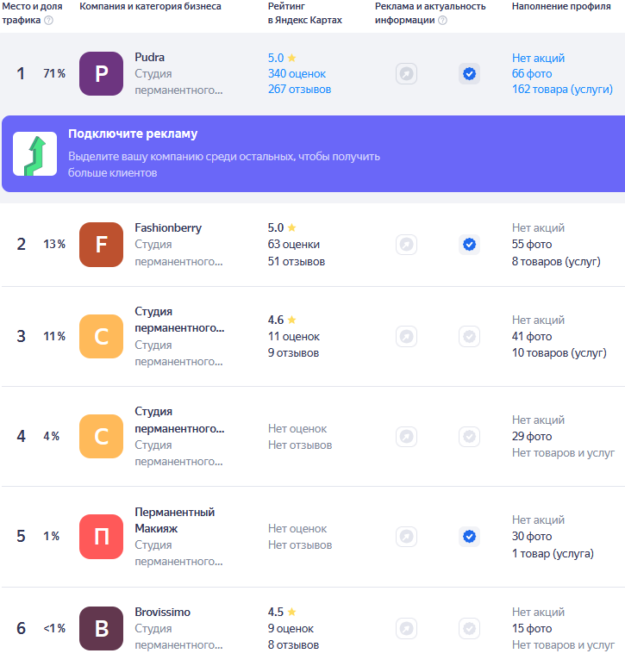Screen dimensions: 625x672
Task: Click the advertising icon in Перманентный Макияж row
Action: click(x=406, y=537)
